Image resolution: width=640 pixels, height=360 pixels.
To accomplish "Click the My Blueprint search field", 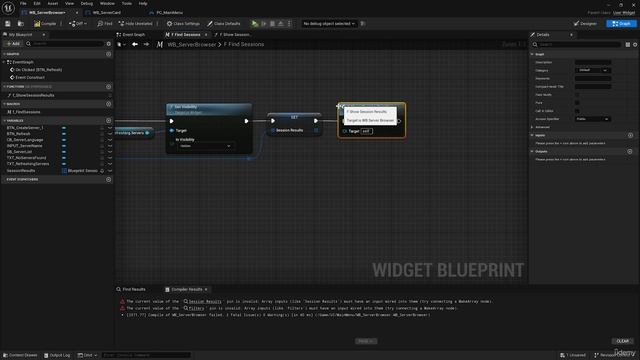I will (x=65, y=44).
